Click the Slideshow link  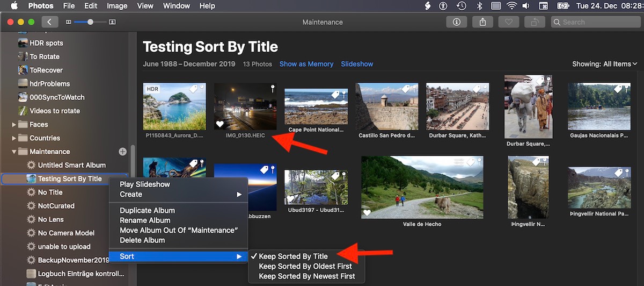pyautogui.click(x=357, y=64)
